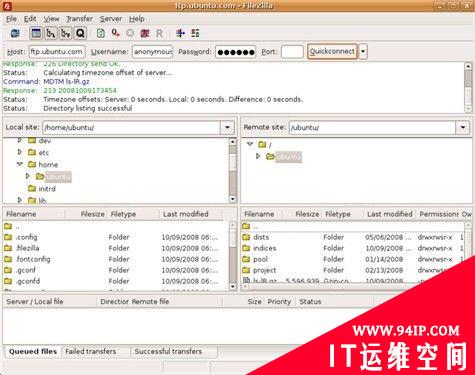Image resolution: width=475 pixels, height=375 pixels.
Task: Open the filename filters icon
Action: [180, 33]
